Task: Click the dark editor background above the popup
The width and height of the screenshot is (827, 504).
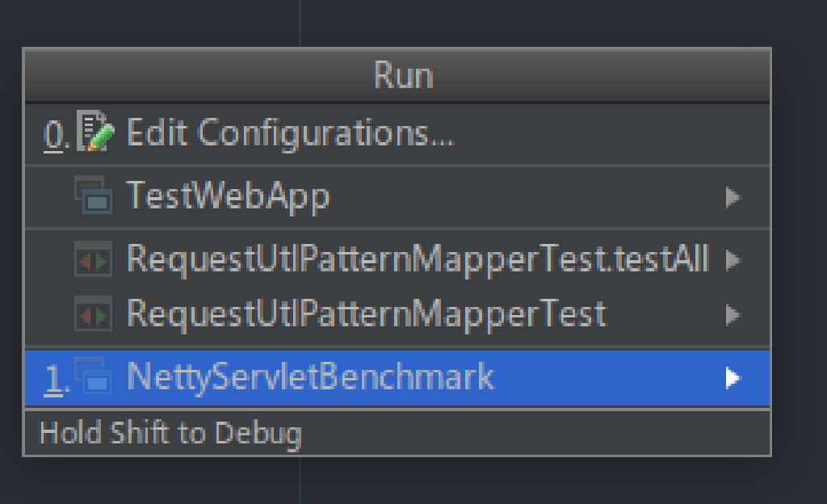Action: 485,23
